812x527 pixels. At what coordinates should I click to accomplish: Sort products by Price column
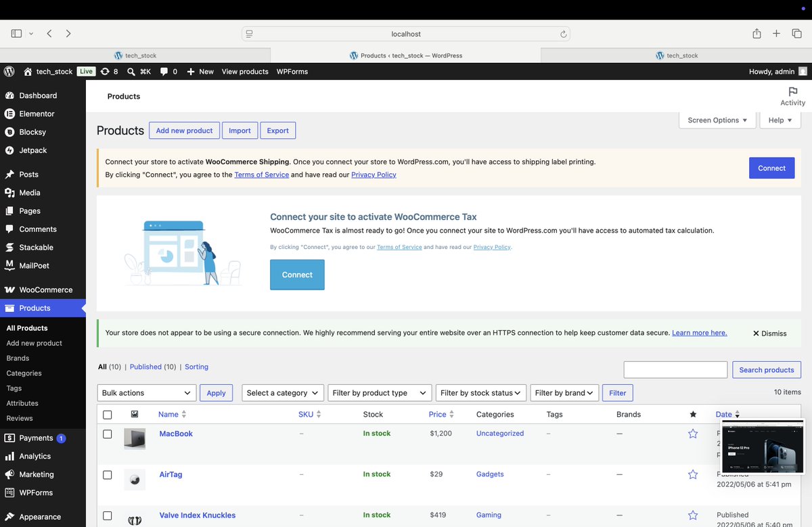(x=441, y=414)
